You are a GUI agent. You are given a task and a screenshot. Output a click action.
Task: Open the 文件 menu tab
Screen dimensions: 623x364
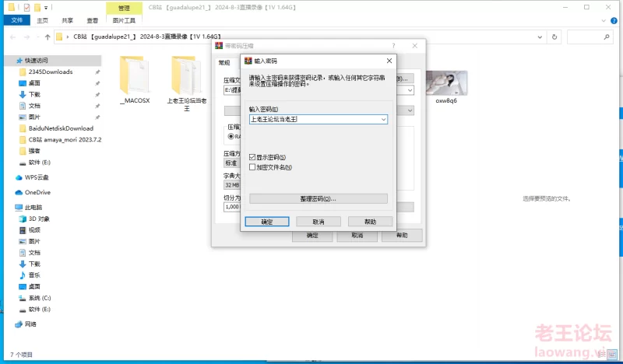pos(17,20)
